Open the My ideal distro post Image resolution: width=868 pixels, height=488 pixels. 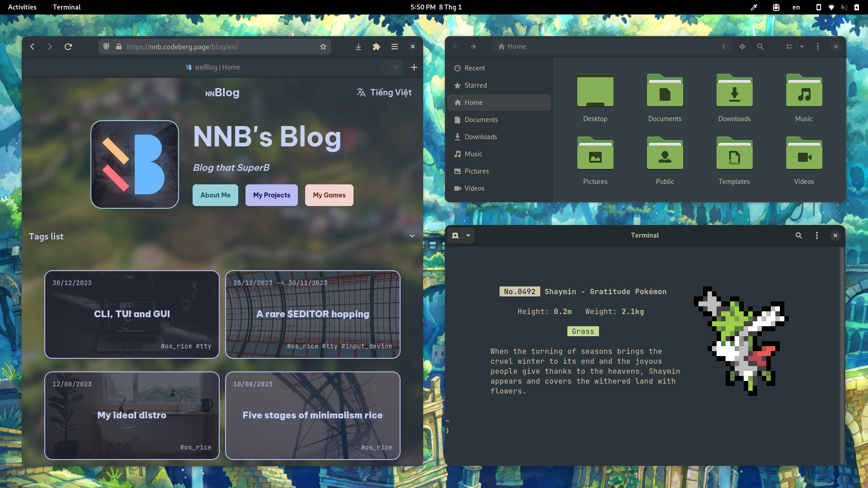pos(132,416)
